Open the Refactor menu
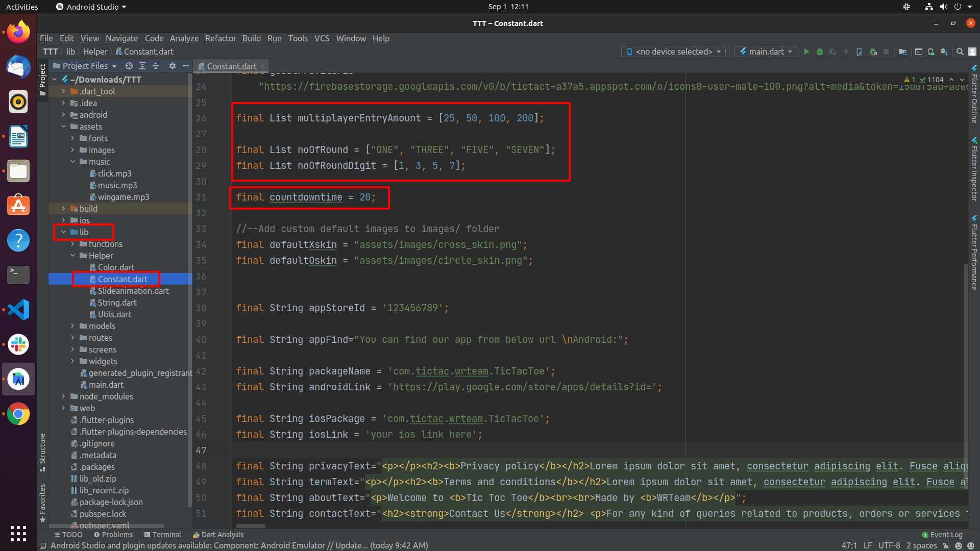The image size is (980, 551). click(220, 38)
